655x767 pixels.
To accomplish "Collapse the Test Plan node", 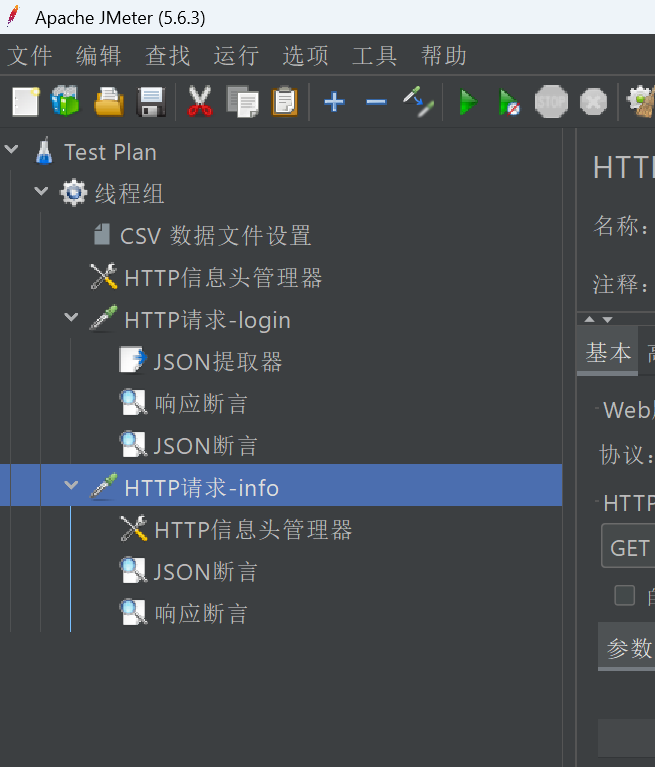I will (11, 149).
